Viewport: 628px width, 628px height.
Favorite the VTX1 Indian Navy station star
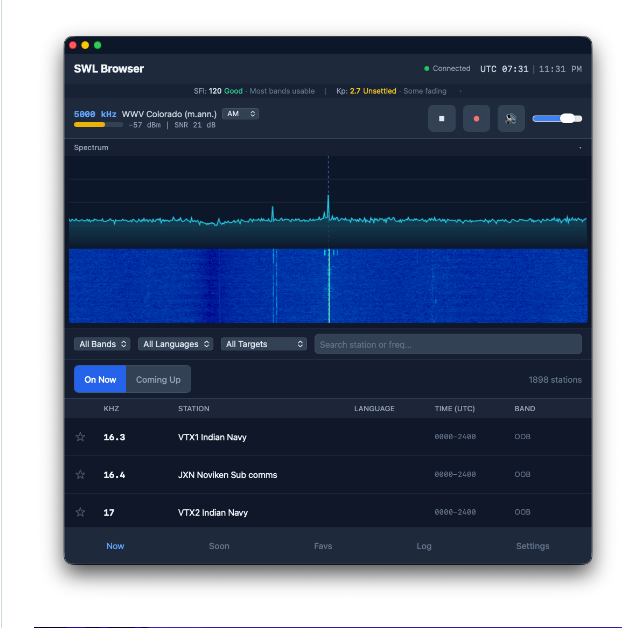pos(81,437)
